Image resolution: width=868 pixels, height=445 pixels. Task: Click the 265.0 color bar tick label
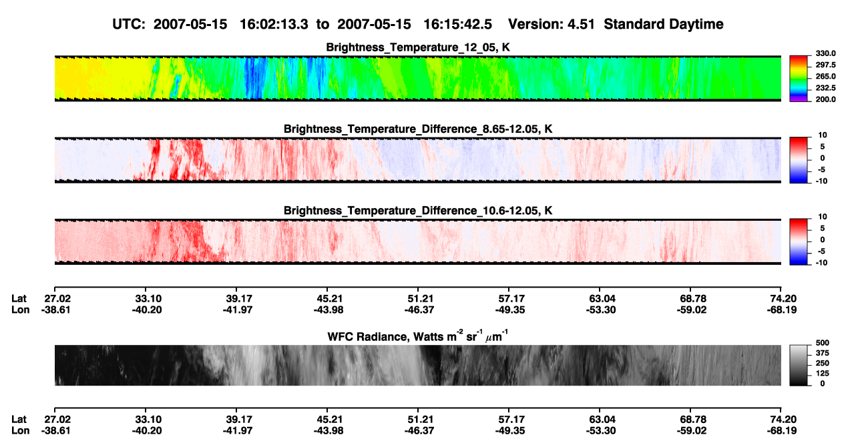pyautogui.click(x=826, y=76)
